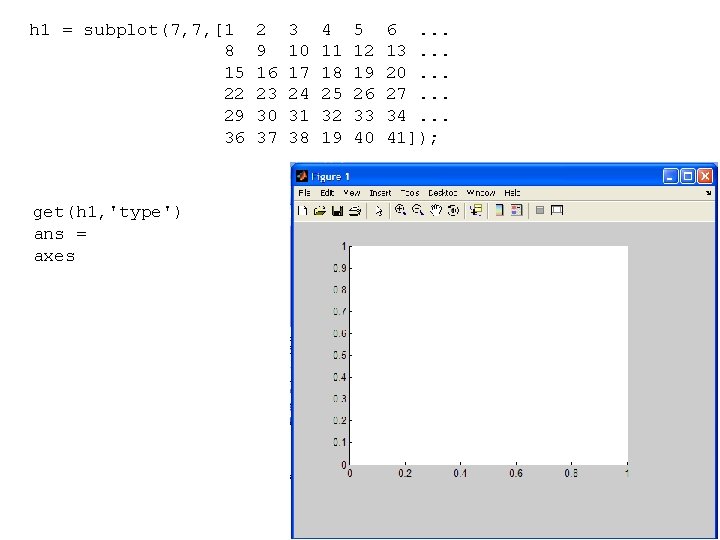Click the 'h1 = subplot(7,7,[' code text
The height and width of the screenshot is (540, 720).
click(x=126, y=31)
